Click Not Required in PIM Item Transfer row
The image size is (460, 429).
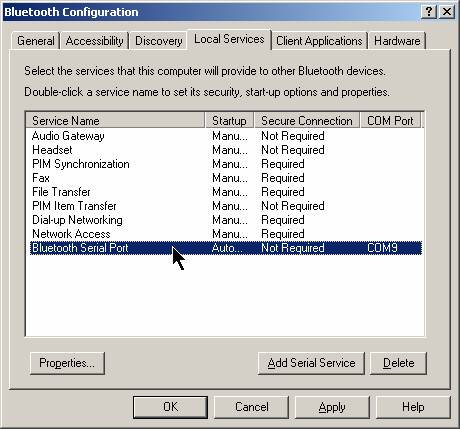pos(293,206)
